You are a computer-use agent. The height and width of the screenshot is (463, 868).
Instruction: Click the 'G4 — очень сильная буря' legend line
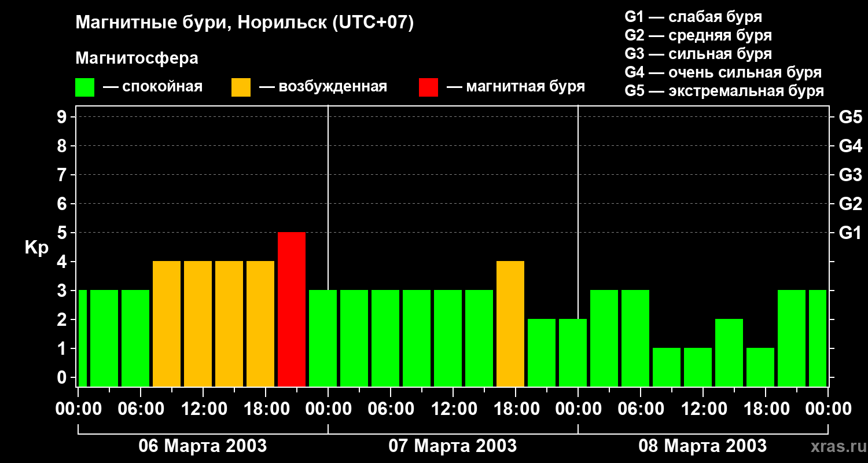[x=723, y=72]
